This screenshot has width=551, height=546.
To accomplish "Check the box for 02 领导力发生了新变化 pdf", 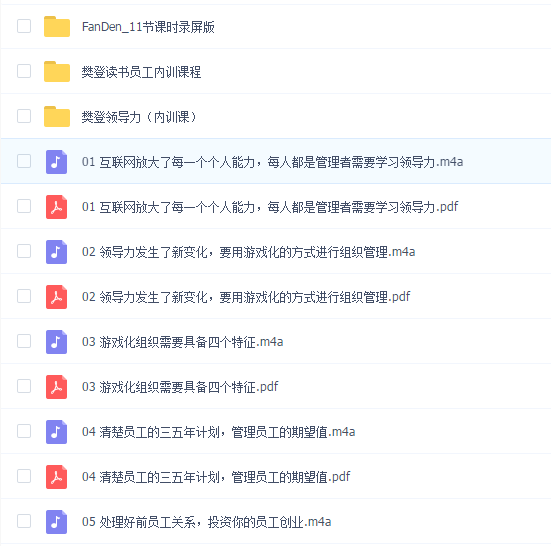I will tap(24, 296).
